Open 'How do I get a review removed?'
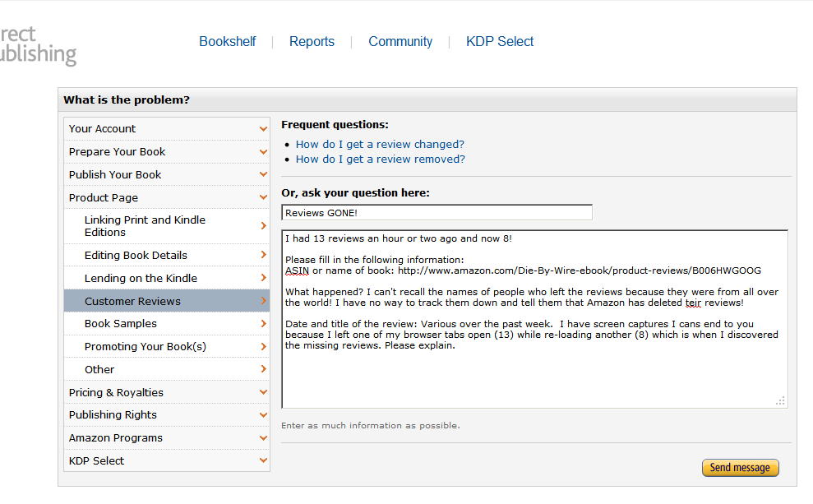The height and width of the screenshot is (504, 813). point(381,160)
